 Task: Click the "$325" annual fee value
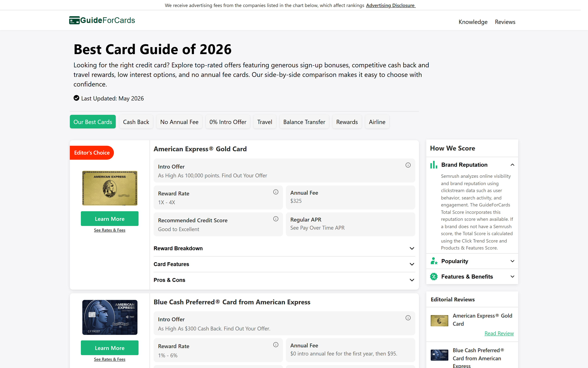point(296,201)
